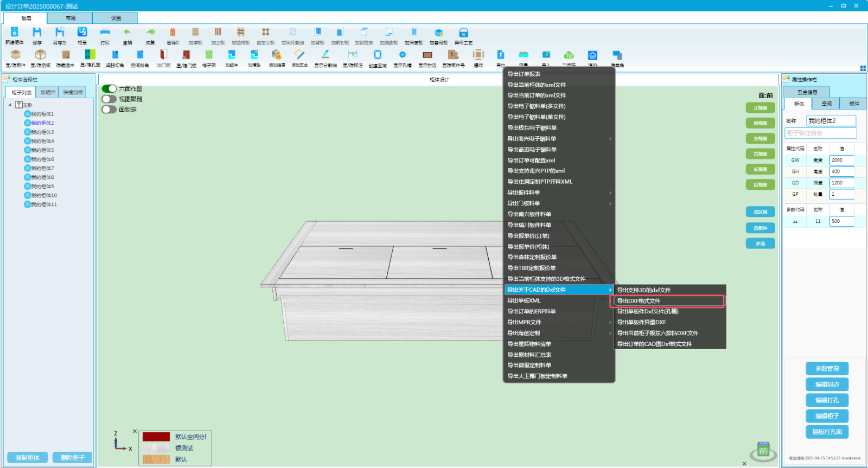The width and height of the screenshot is (868, 468).
Task: Open the 异形工艺 tool icon
Action: pos(463,33)
